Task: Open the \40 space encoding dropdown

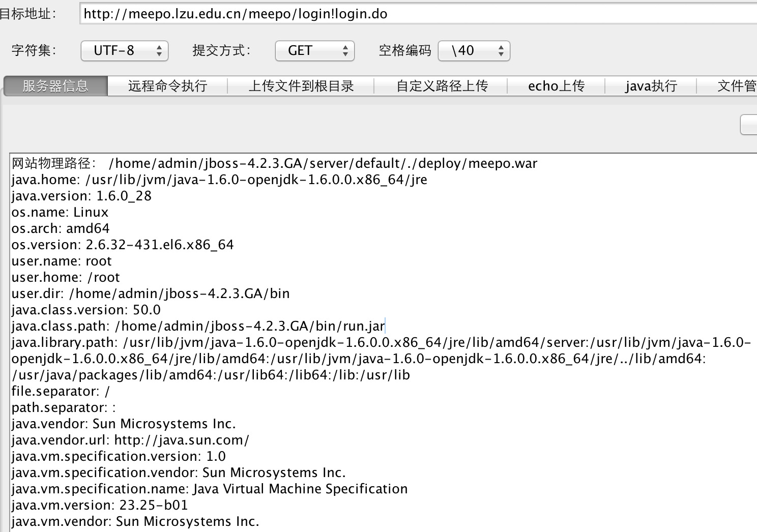Action: pos(474,50)
